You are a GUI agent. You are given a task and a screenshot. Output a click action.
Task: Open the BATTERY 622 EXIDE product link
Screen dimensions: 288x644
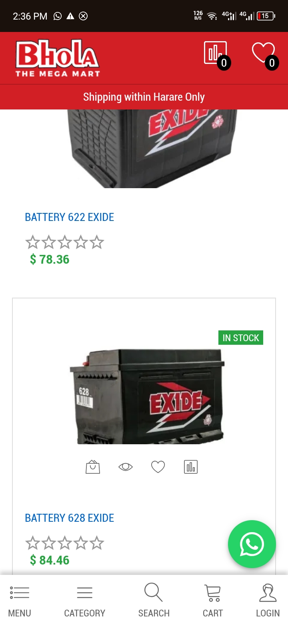point(70,217)
